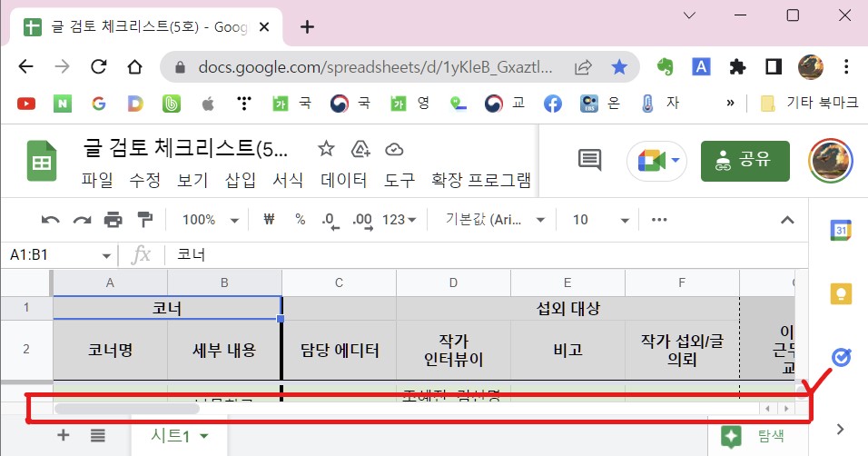Open the Evernote extension

pos(665,67)
